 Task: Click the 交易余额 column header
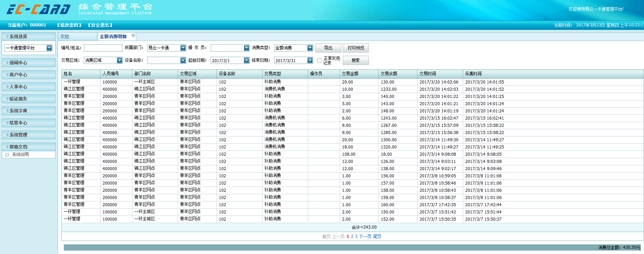[x=398, y=74]
